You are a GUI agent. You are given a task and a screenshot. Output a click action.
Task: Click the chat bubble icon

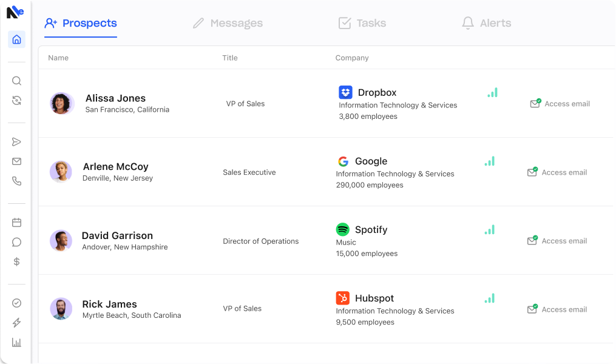coord(16,242)
